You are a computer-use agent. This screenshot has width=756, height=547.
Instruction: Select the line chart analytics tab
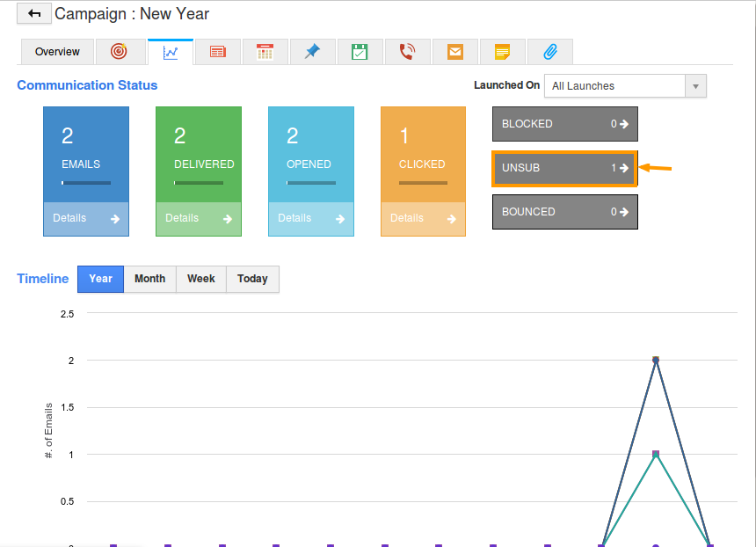tap(171, 52)
